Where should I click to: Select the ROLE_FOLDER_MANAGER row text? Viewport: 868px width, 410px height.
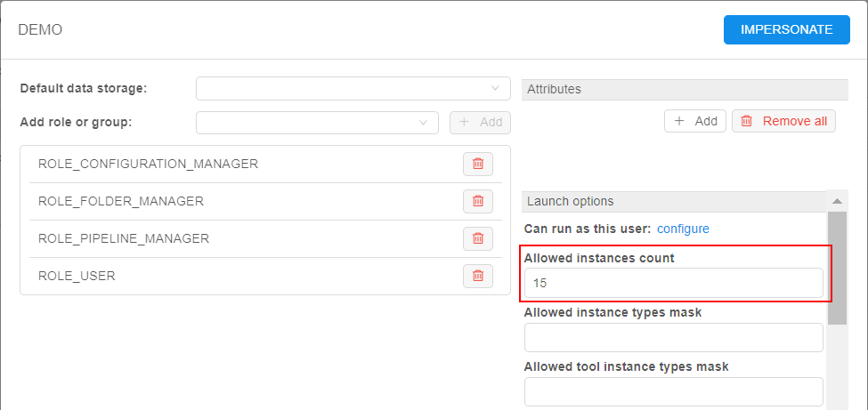pos(121,201)
